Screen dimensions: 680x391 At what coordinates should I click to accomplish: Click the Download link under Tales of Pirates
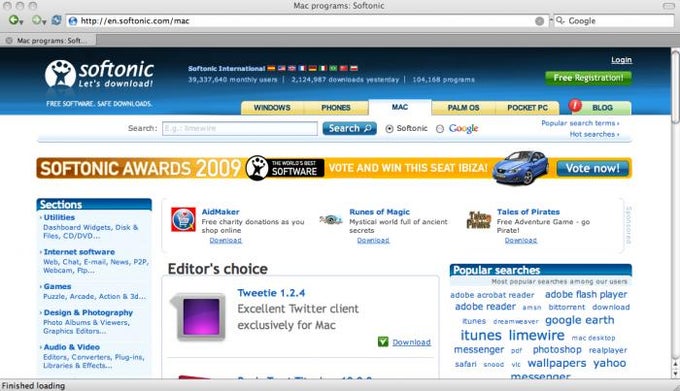[x=521, y=240]
